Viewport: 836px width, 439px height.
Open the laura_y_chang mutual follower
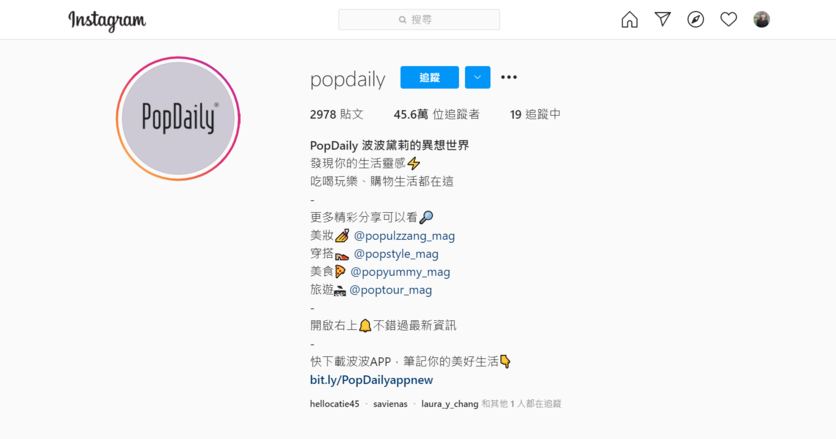tap(449, 404)
